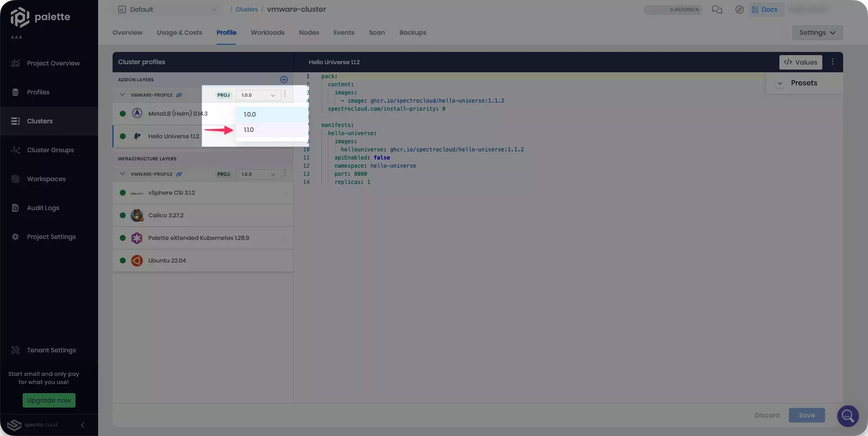Viewport: 868px width, 436px height.
Task: Switch to the Overview tab
Action: [x=127, y=33]
